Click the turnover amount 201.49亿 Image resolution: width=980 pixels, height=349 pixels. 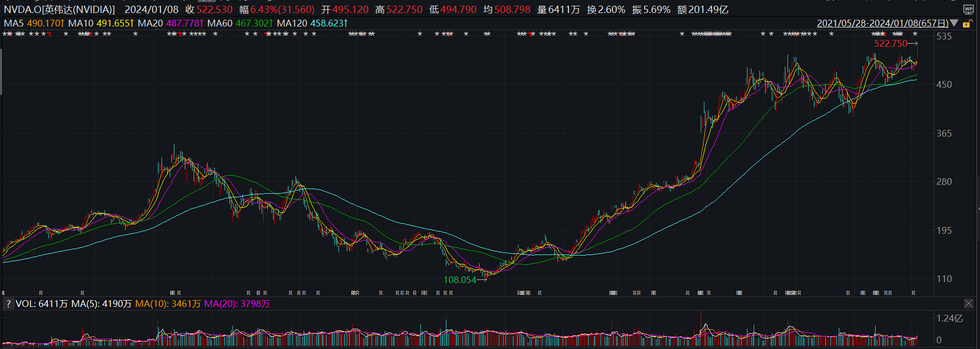pyautogui.click(x=708, y=10)
